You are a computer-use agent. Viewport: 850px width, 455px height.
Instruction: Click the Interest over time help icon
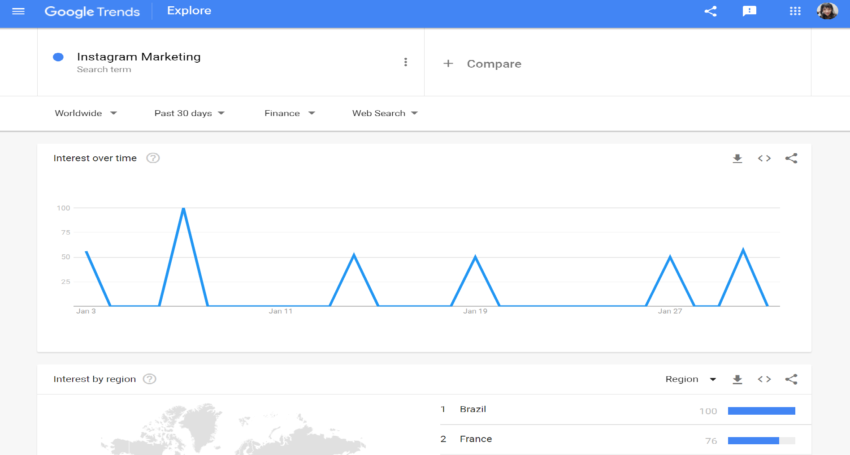153,158
